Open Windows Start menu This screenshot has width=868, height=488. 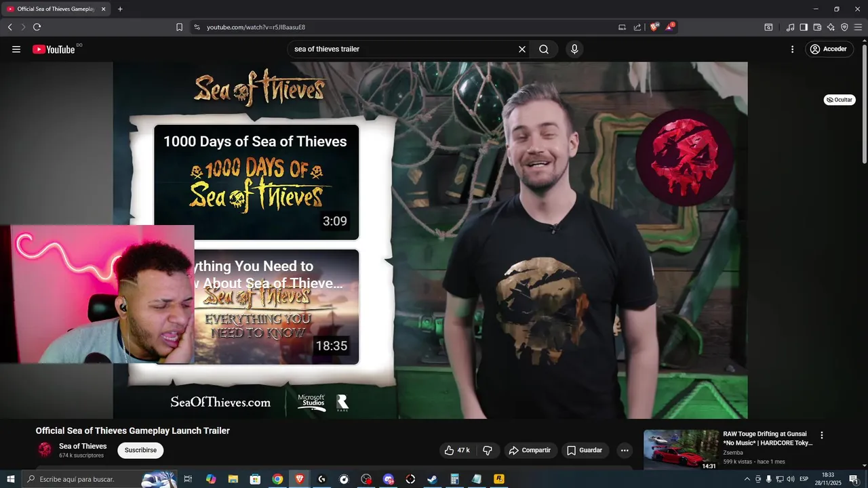(x=10, y=479)
